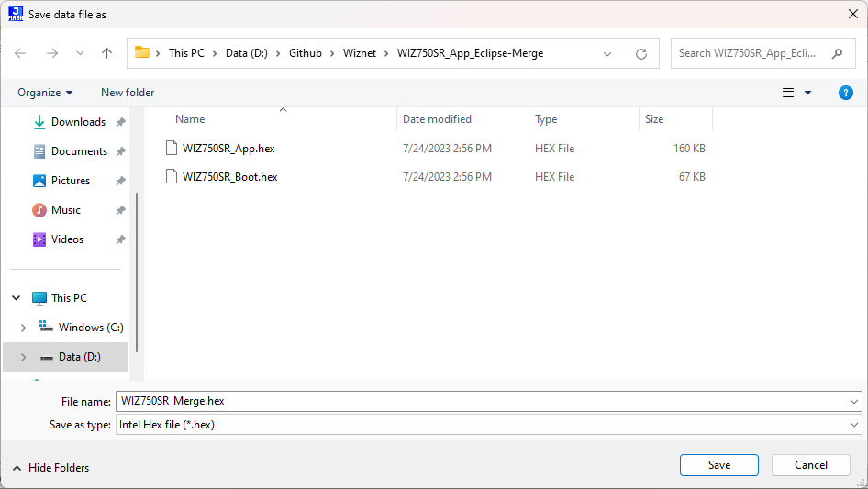Sort by Type column header

point(546,119)
